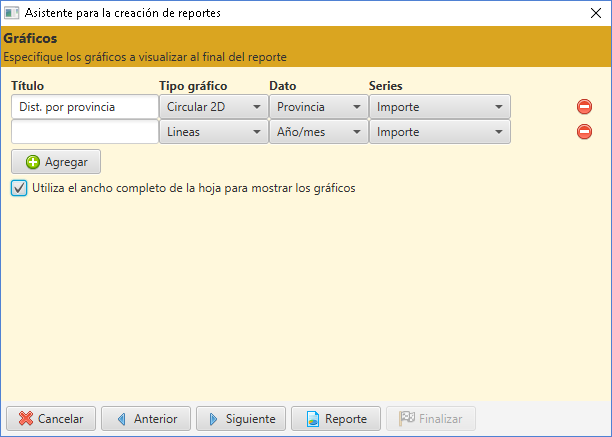Expand the Año/mes data dropdown
This screenshot has width=612, height=437.
point(319,131)
